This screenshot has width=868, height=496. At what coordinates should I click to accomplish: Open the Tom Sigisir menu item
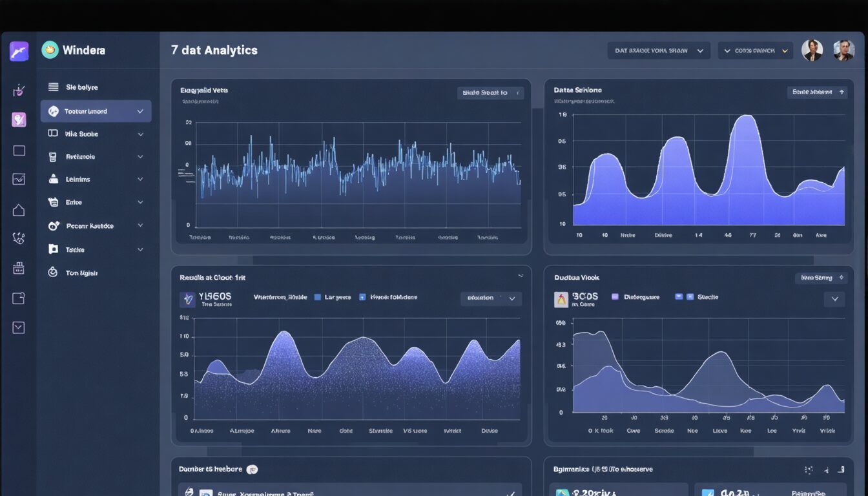(x=96, y=273)
